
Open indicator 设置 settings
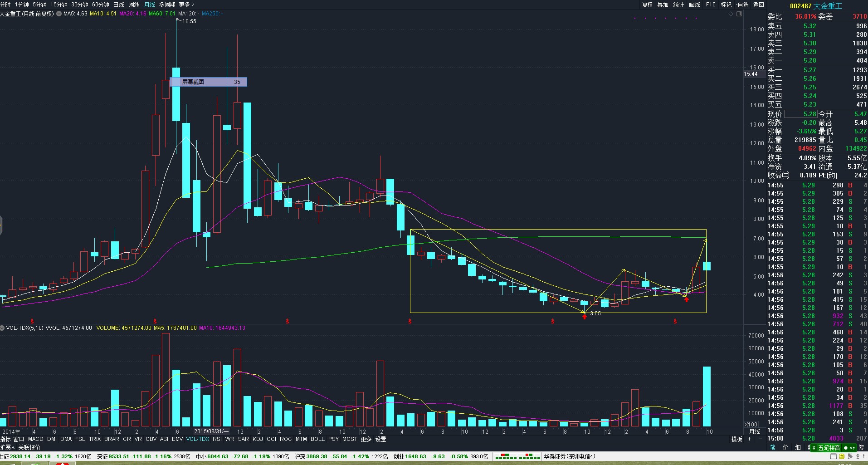coord(380,439)
